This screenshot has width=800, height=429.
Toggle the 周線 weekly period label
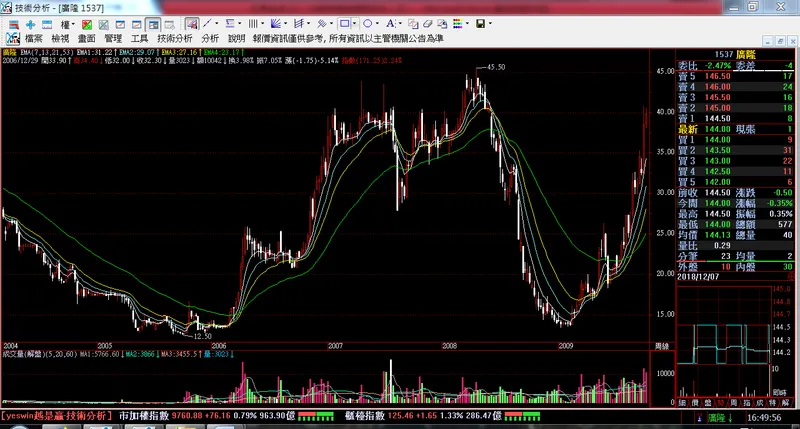click(x=661, y=345)
